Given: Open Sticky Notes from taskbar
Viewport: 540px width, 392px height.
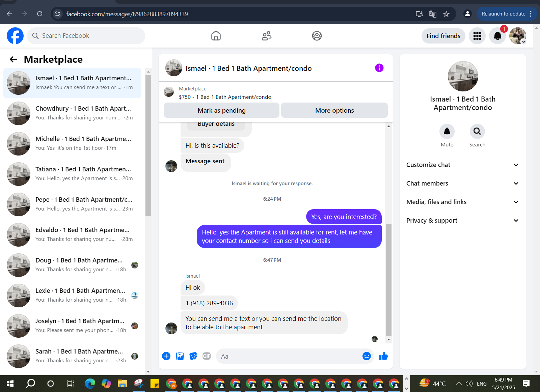Looking at the screenshot, I should (155, 384).
